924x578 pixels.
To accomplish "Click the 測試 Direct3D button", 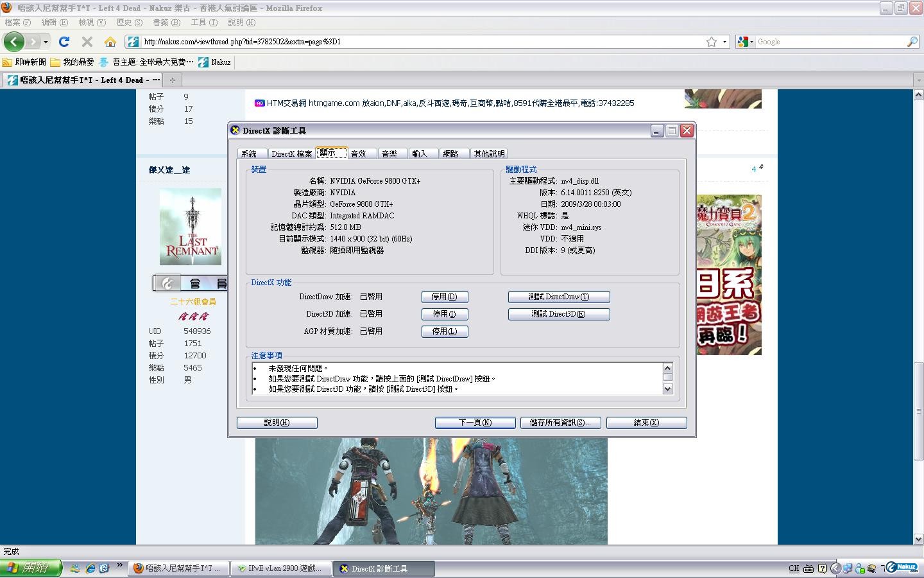I will tap(558, 314).
